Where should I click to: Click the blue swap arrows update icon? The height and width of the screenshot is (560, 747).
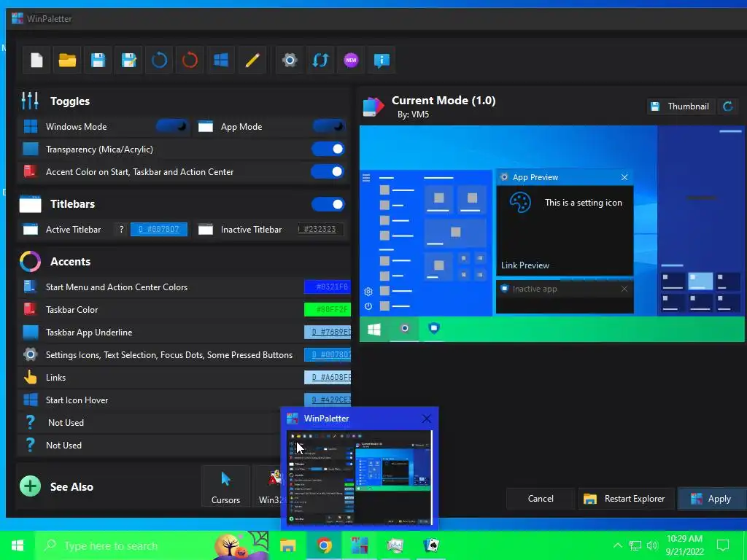click(320, 60)
